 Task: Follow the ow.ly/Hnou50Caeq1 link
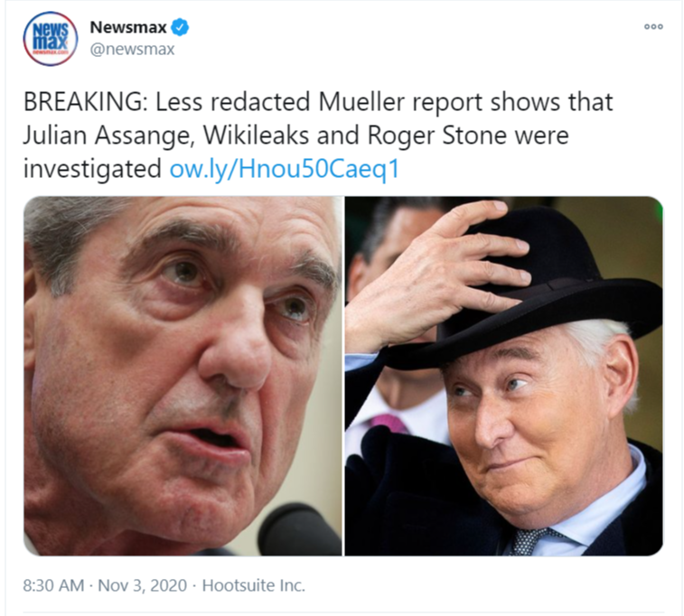285,169
